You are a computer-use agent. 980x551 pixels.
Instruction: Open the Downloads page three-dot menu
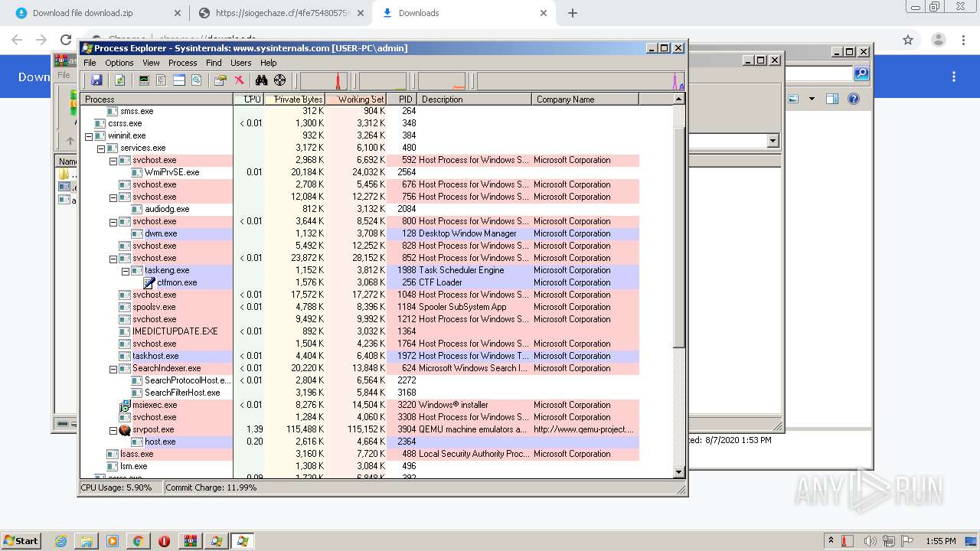click(954, 77)
